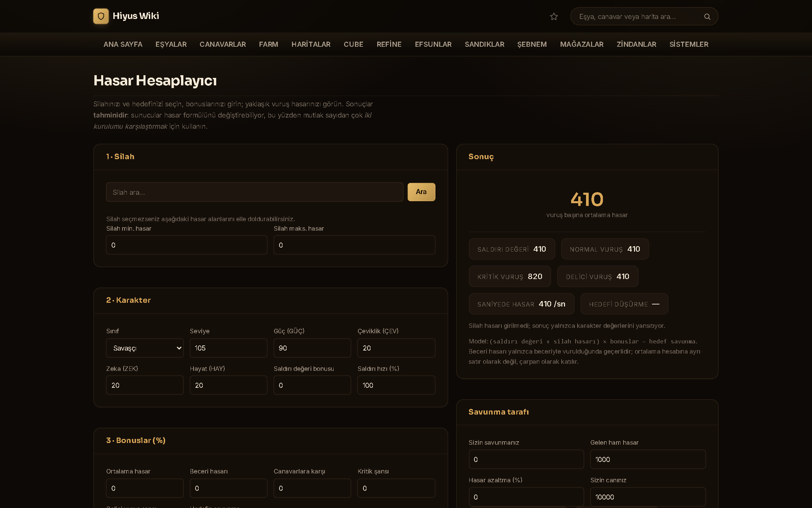The height and width of the screenshot is (508, 812).
Task: Click the Hiyus Wiki site title
Action: point(136,16)
